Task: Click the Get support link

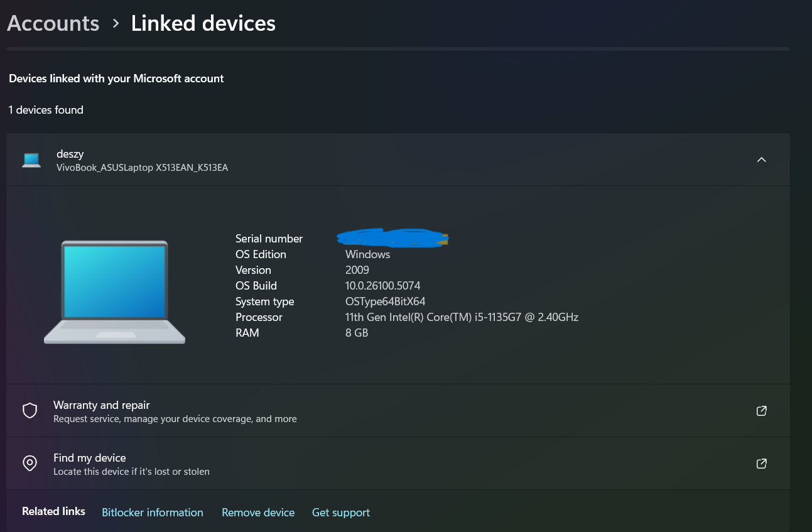Action: pyautogui.click(x=341, y=513)
